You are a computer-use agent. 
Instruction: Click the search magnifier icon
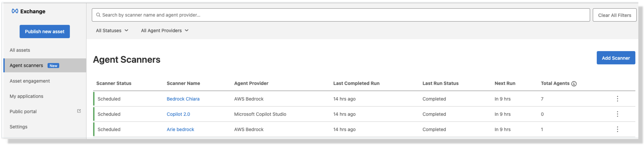[x=98, y=15]
